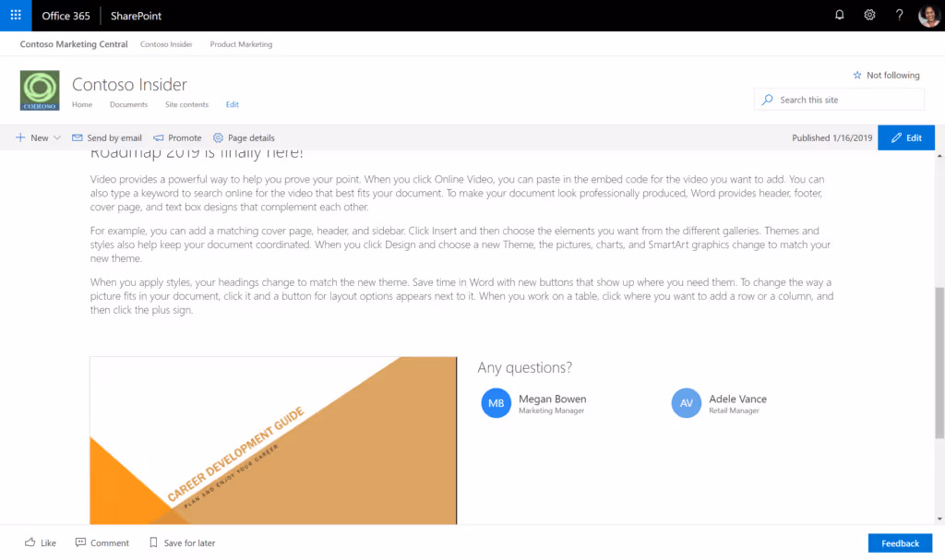Open the settings gear
Image resolution: width=945 pixels, height=560 pixels.
tap(869, 15)
